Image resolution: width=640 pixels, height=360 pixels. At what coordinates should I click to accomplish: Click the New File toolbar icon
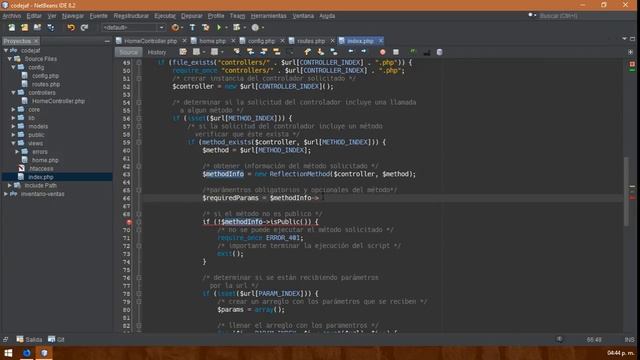click(x=11, y=27)
